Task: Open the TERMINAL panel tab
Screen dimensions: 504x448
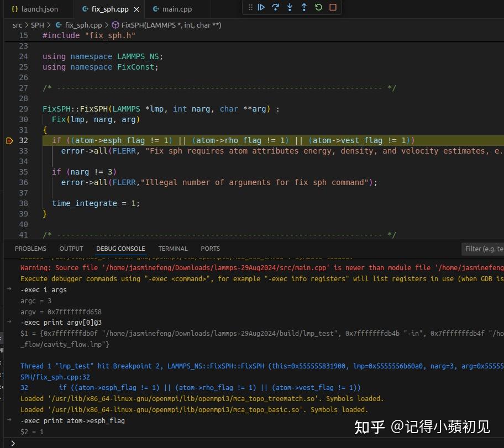Action: pos(173,249)
